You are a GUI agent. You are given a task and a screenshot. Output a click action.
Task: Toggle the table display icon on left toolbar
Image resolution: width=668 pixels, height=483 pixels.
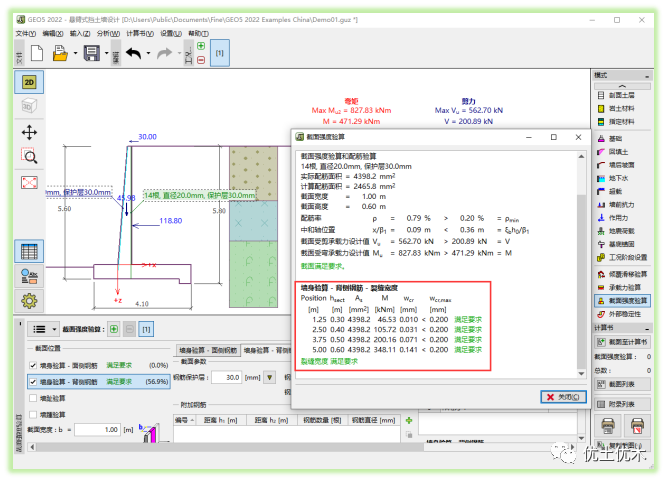point(29,251)
